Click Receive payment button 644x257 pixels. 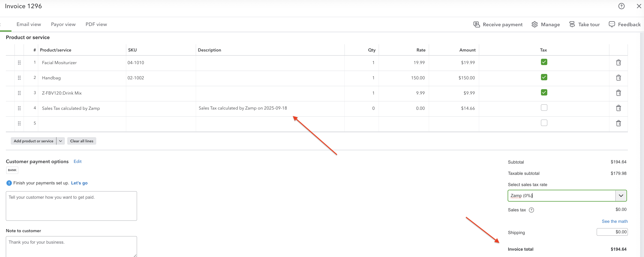498,25
